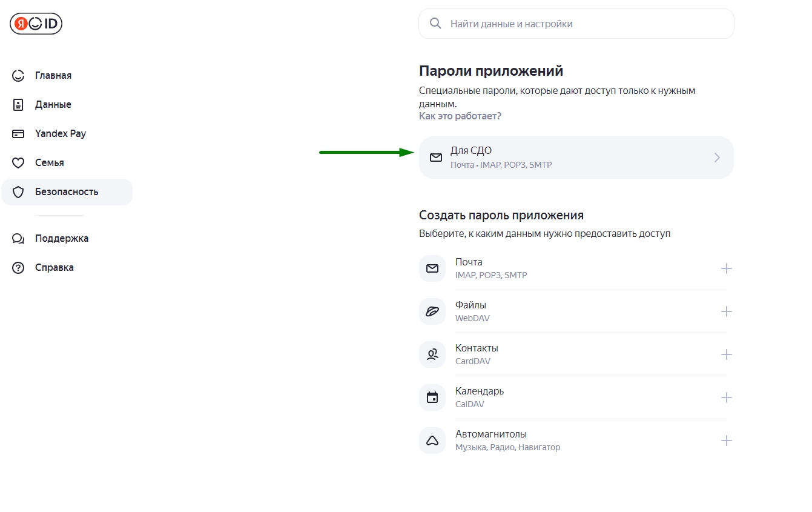Screen dimensions: 812x512
Task: Click the Главная smiley icon
Action: tap(18, 76)
